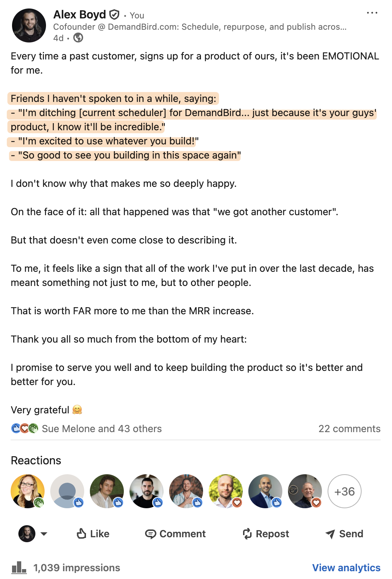Image resolution: width=392 pixels, height=579 pixels.
Task: Click Sue Melone and 43 others
Action: pos(102,429)
